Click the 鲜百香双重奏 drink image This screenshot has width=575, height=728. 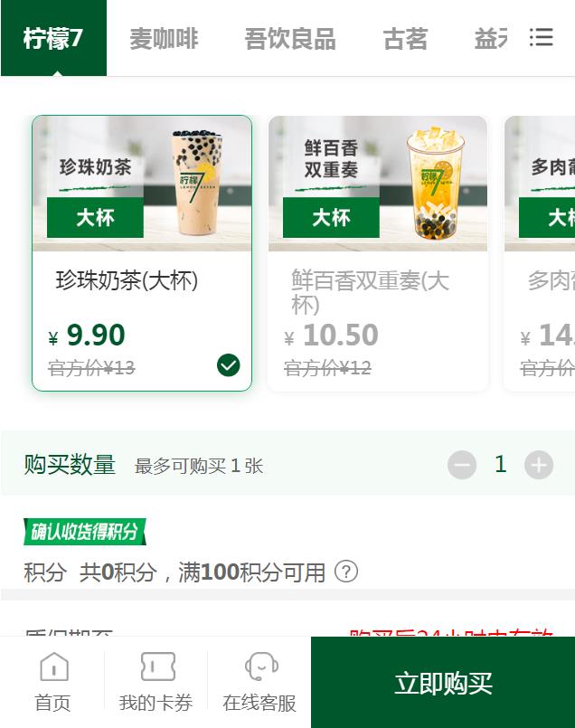(378, 184)
